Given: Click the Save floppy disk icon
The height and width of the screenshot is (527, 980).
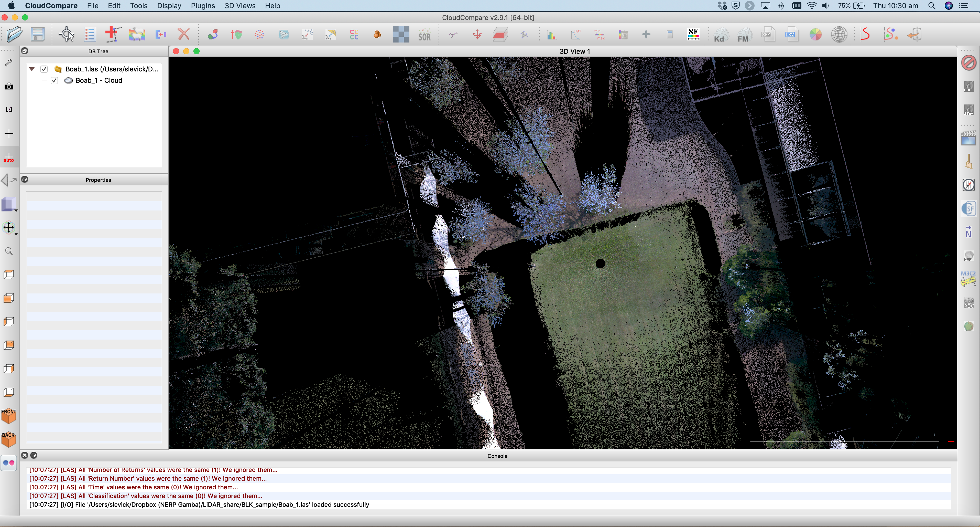Looking at the screenshot, I should tap(38, 35).
